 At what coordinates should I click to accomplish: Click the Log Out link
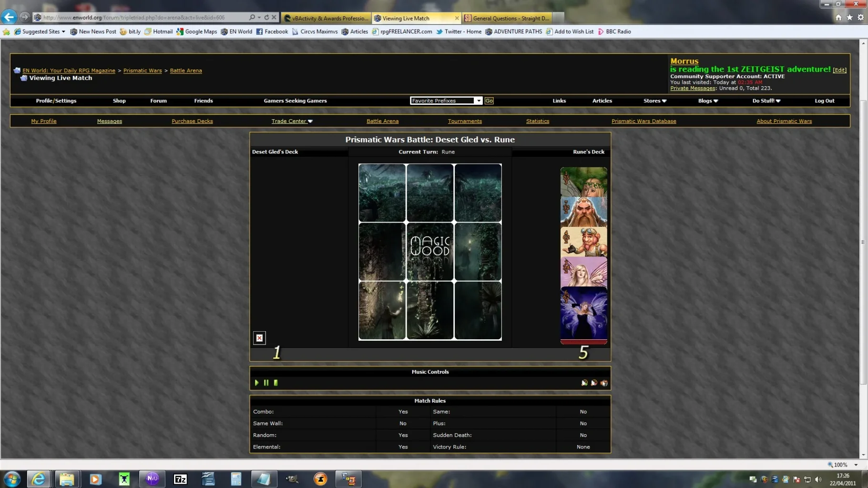click(825, 101)
